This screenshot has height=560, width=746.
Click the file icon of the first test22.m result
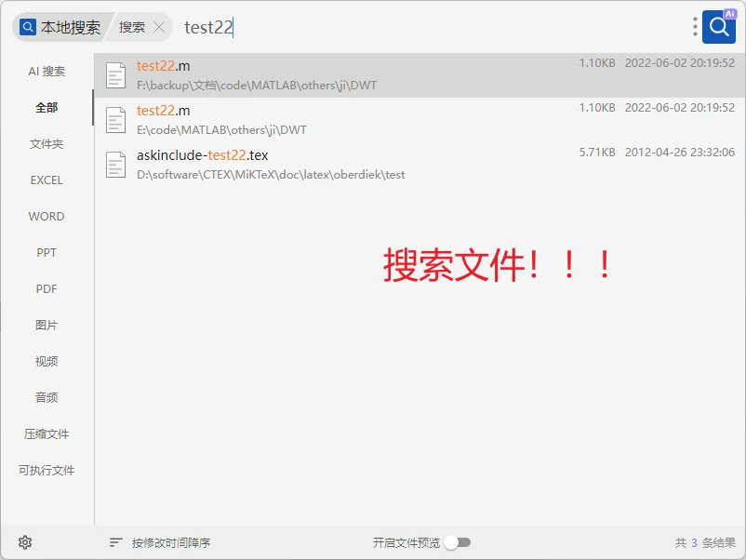pos(115,74)
